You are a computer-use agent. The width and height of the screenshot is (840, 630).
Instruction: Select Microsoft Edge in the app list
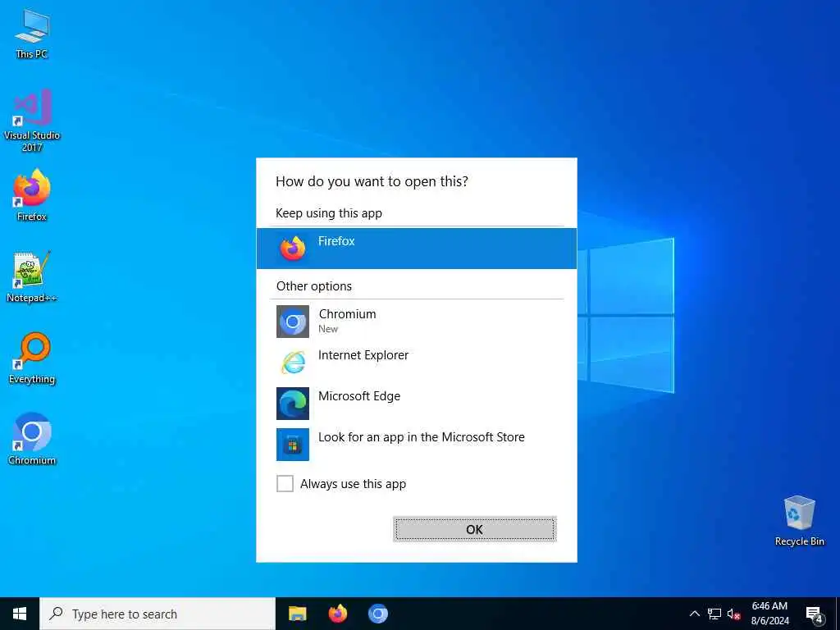coord(416,403)
